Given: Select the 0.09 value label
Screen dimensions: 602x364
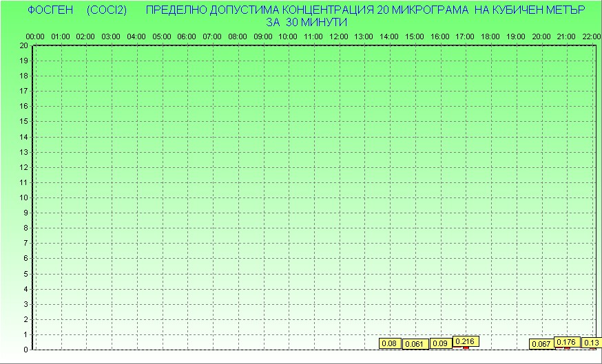Looking at the screenshot, I should pos(440,343).
